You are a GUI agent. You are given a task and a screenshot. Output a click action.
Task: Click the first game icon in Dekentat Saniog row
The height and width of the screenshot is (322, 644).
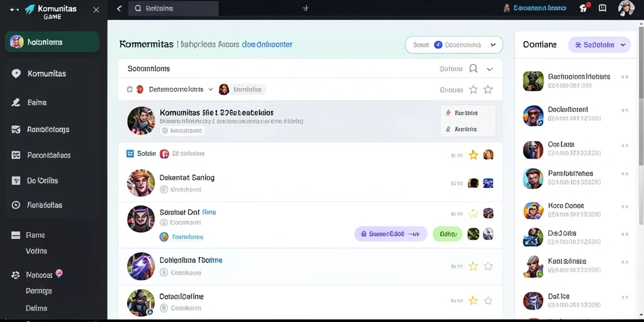click(x=473, y=183)
